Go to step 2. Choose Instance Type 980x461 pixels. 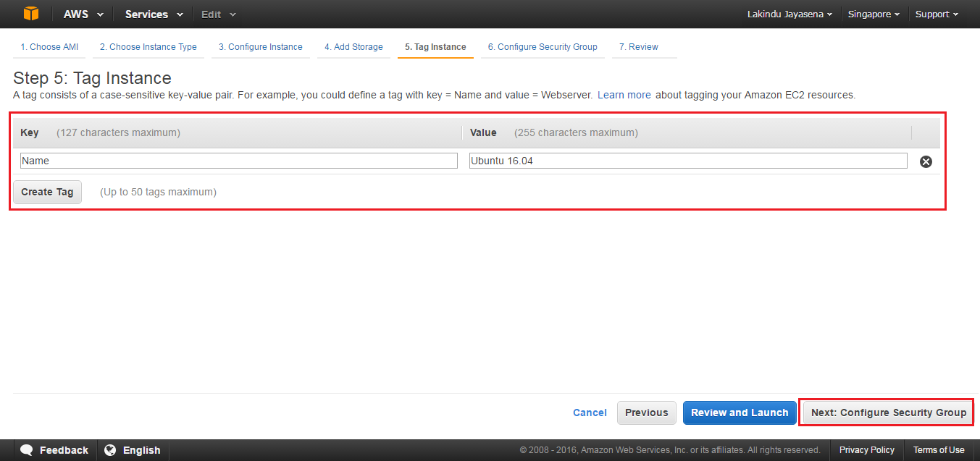tap(148, 47)
